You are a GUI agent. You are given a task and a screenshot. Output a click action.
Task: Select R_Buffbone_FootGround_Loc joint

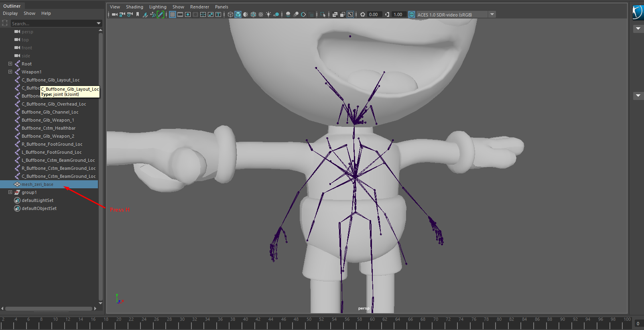point(52,144)
